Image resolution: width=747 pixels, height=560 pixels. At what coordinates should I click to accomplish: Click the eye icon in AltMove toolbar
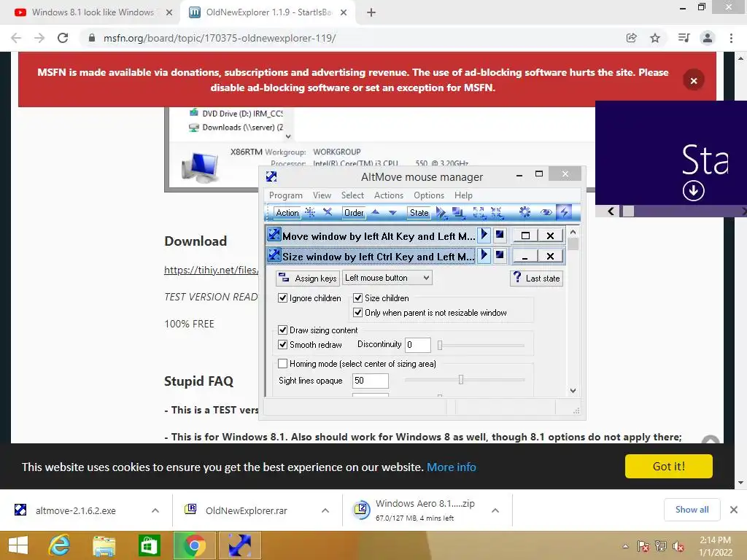point(546,212)
